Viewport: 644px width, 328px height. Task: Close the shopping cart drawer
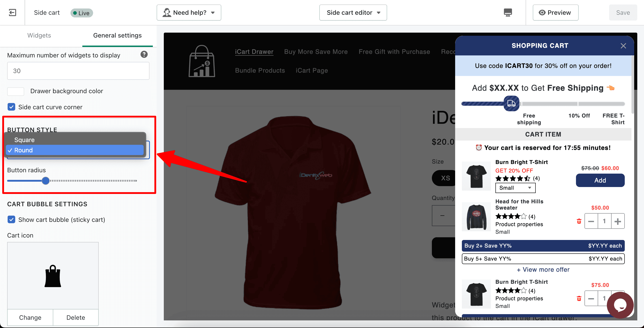623,46
